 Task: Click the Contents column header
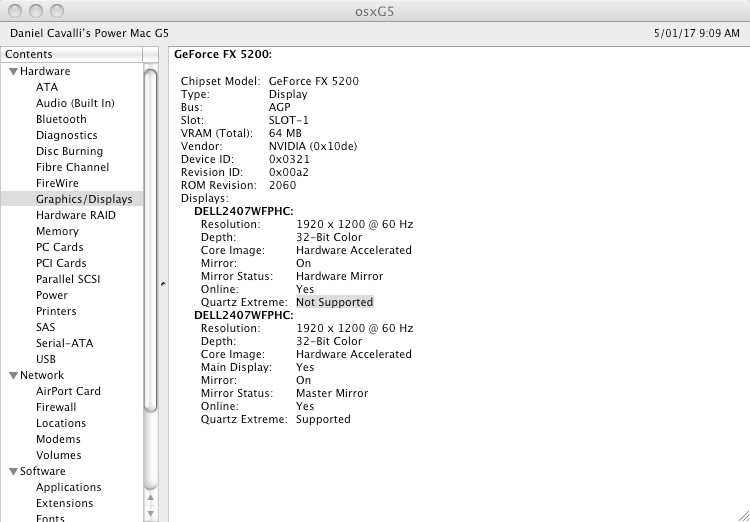(x=71, y=55)
